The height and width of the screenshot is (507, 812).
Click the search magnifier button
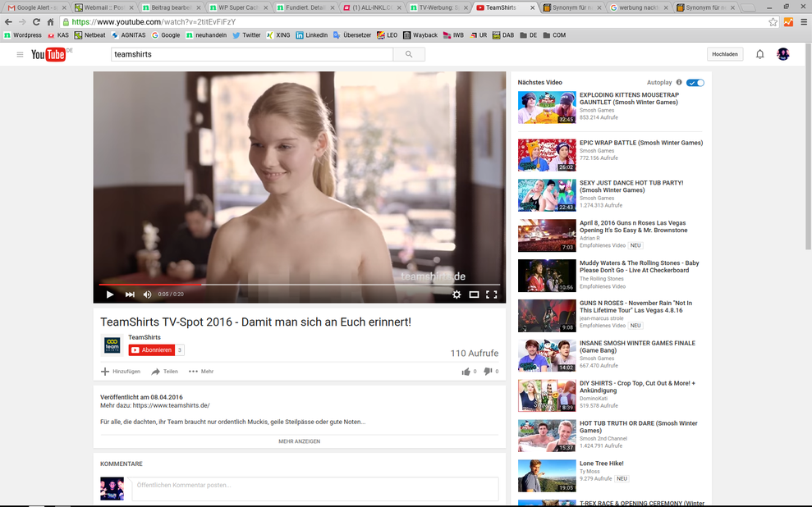point(409,54)
